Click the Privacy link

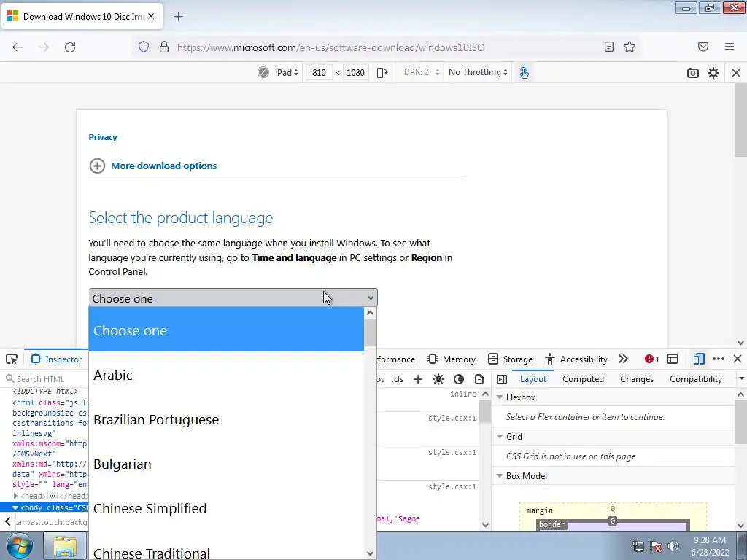(103, 137)
